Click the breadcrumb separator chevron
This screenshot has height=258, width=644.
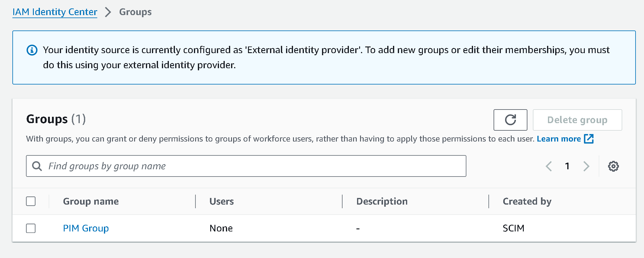pyautogui.click(x=108, y=12)
